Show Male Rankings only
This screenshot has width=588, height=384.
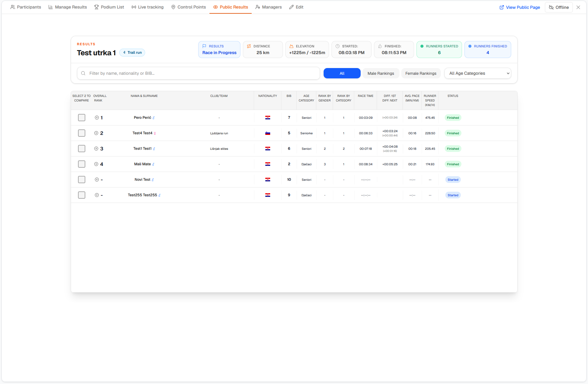click(x=381, y=73)
